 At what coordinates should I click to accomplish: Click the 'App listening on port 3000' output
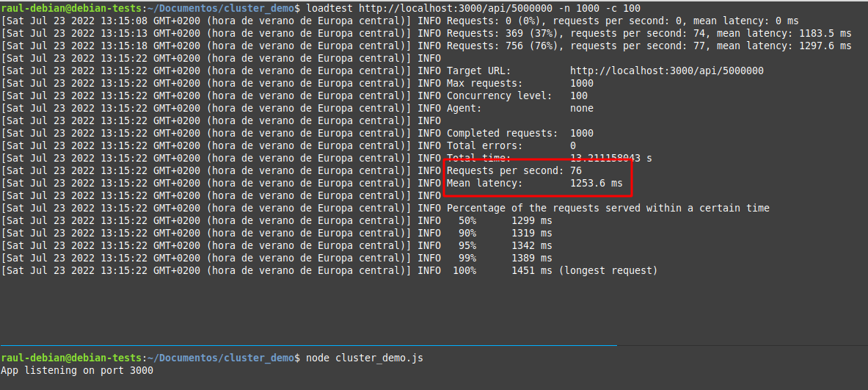coord(77,370)
